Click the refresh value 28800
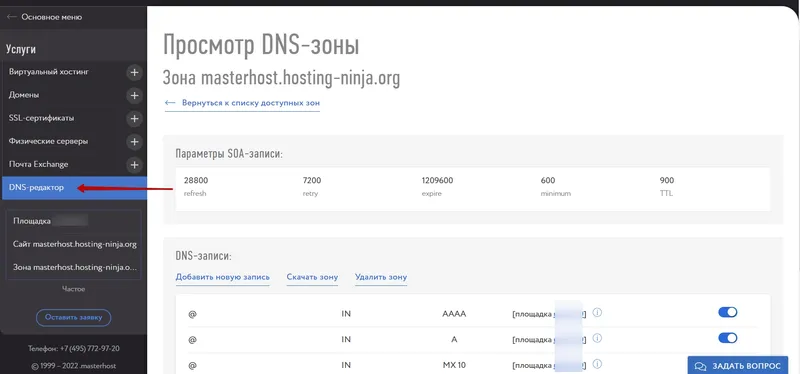Viewport: 800px width, 374px height. point(196,180)
